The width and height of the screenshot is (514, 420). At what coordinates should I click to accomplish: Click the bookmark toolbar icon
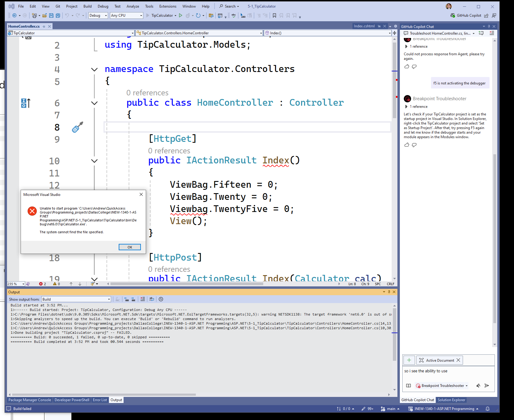coord(274,15)
